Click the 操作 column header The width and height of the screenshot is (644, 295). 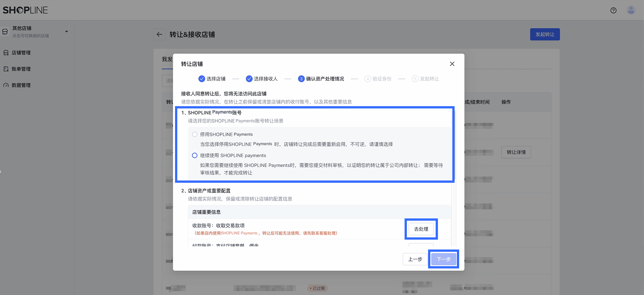tap(506, 102)
